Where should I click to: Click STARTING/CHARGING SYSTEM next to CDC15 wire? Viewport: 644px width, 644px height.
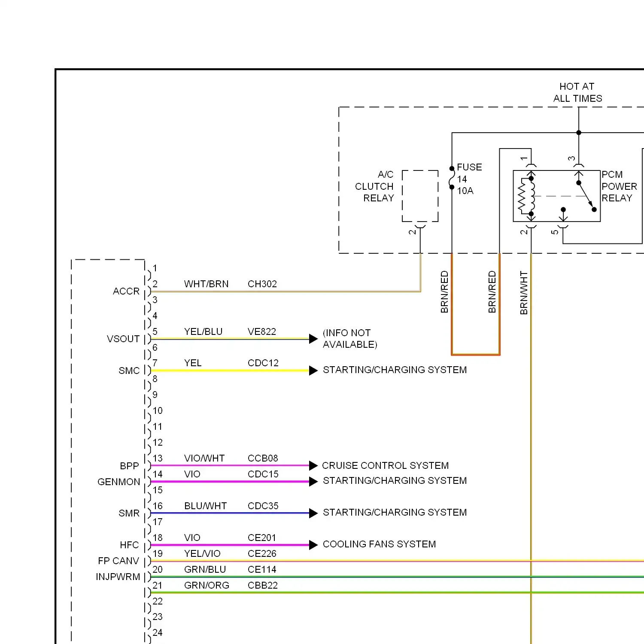pyautogui.click(x=395, y=480)
